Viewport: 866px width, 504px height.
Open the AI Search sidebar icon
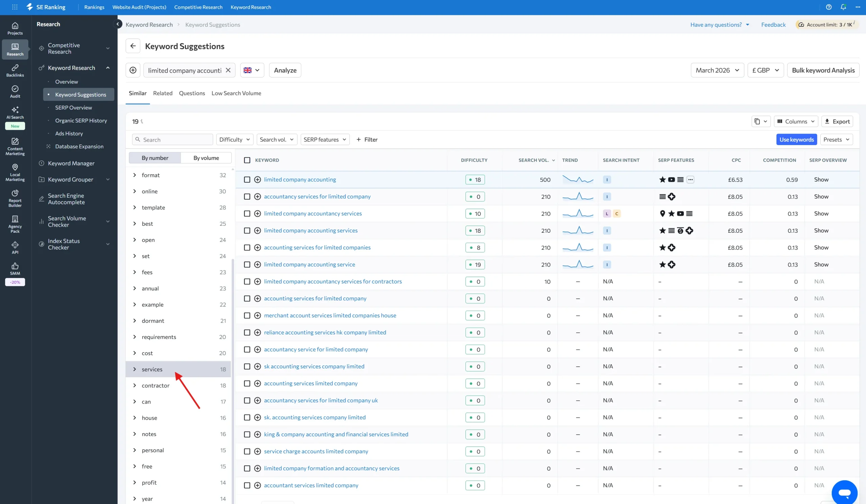pos(15,112)
